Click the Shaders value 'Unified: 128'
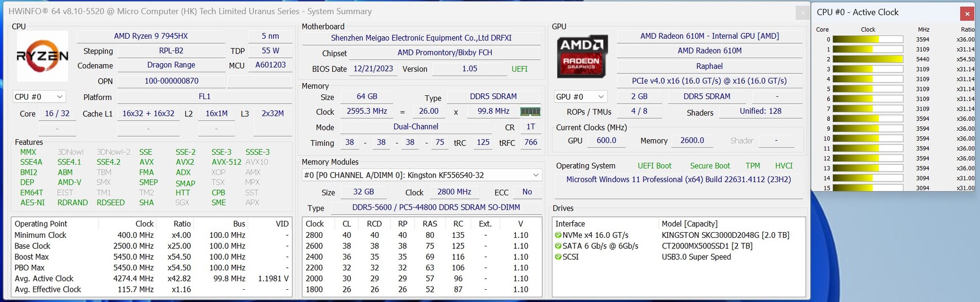 coord(761,111)
